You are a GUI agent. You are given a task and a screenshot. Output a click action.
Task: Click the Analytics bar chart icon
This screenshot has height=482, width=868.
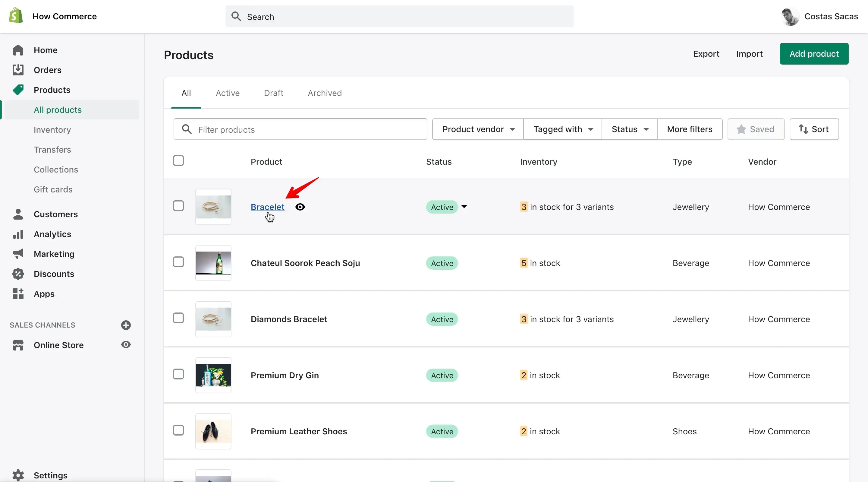click(x=18, y=234)
